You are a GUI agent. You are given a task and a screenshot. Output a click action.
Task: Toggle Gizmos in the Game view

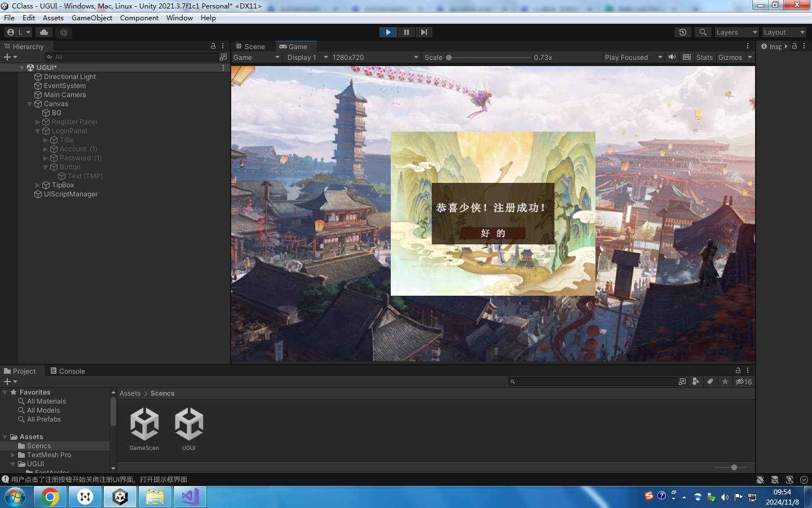730,57
